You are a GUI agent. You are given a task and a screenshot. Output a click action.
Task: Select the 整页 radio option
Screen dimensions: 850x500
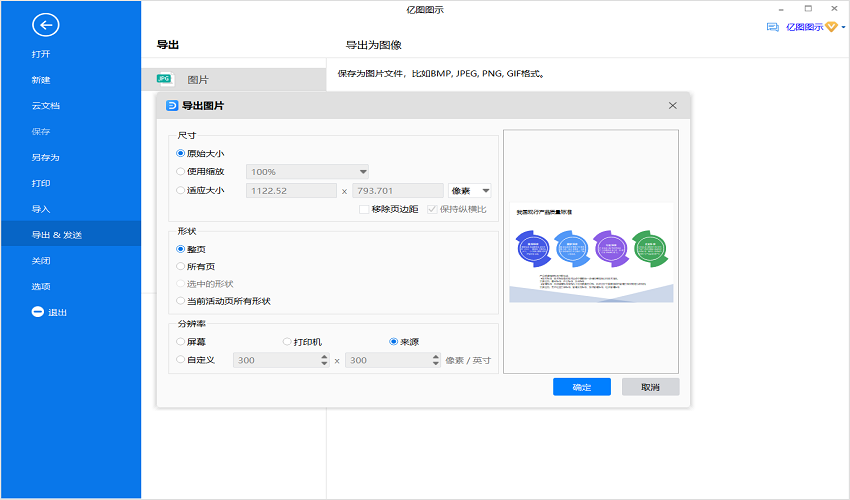point(181,249)
